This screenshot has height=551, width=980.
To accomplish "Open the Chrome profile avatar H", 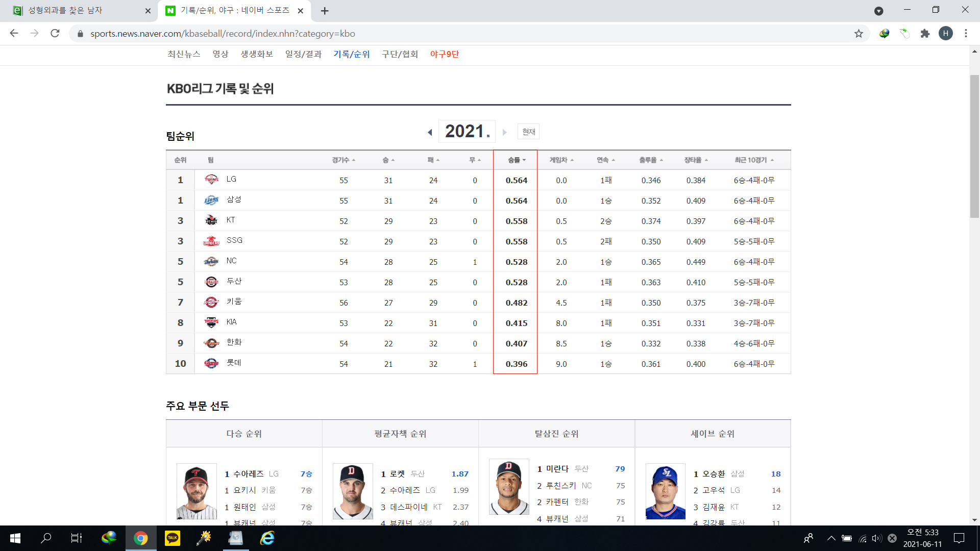I will pyautogui.click(x=946, y=33).
